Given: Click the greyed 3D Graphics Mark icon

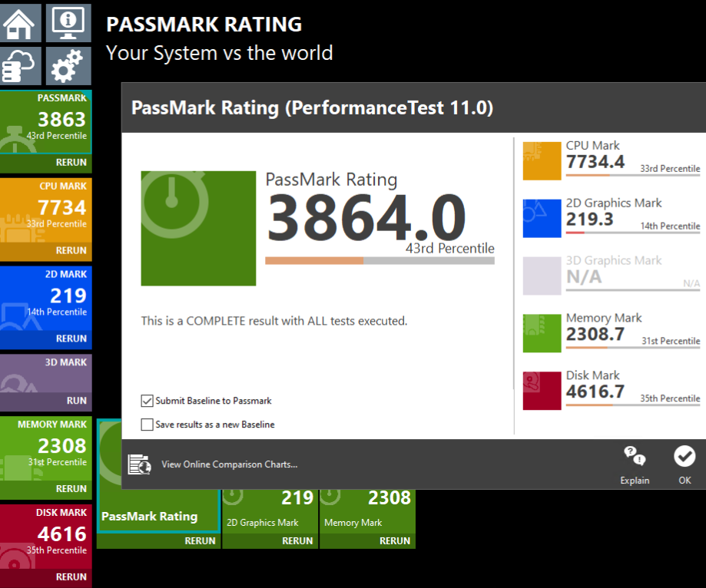Looking at the screenshot, I should [x=542, y=276].
